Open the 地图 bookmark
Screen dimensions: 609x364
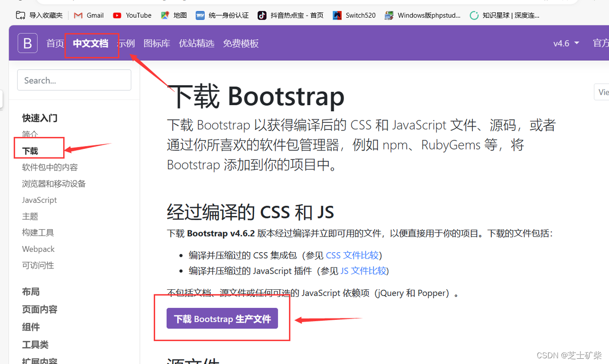click(x=173, y=15)
